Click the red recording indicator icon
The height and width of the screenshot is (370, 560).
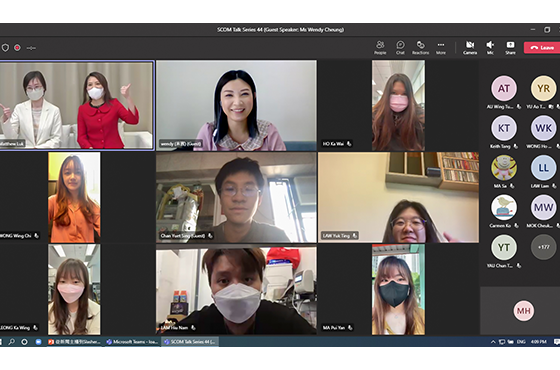click(17, 48)
